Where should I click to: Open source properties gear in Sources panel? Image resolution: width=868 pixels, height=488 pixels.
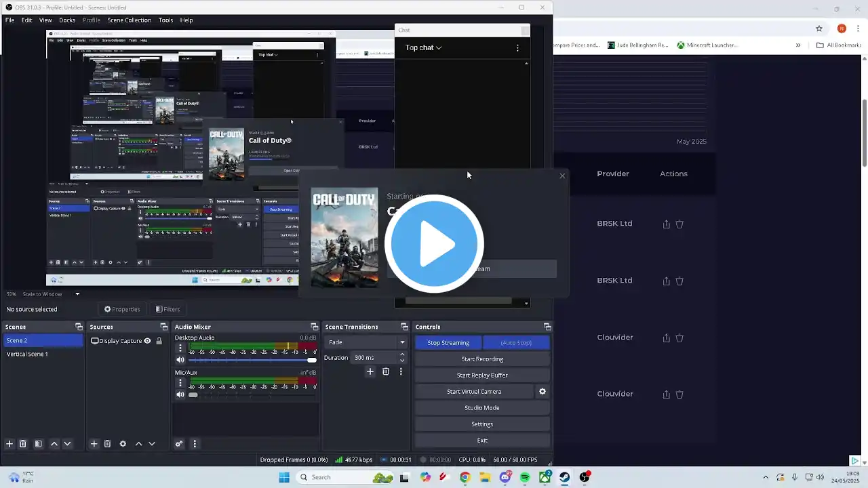(123, 444)
